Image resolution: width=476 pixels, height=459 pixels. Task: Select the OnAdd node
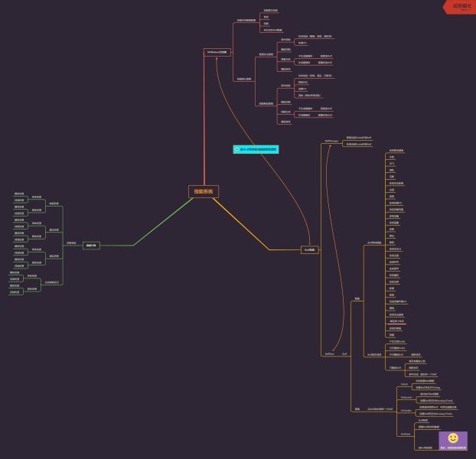click(404, 384)
